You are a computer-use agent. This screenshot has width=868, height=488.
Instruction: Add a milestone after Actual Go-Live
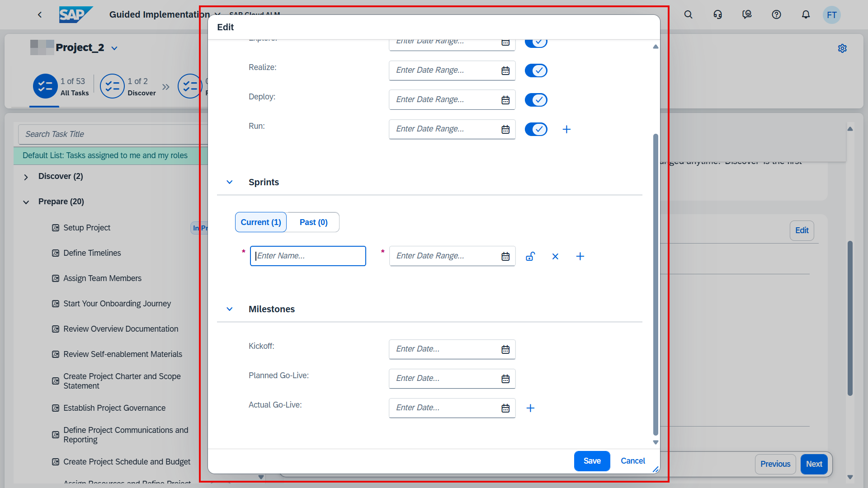click(530, 408)
